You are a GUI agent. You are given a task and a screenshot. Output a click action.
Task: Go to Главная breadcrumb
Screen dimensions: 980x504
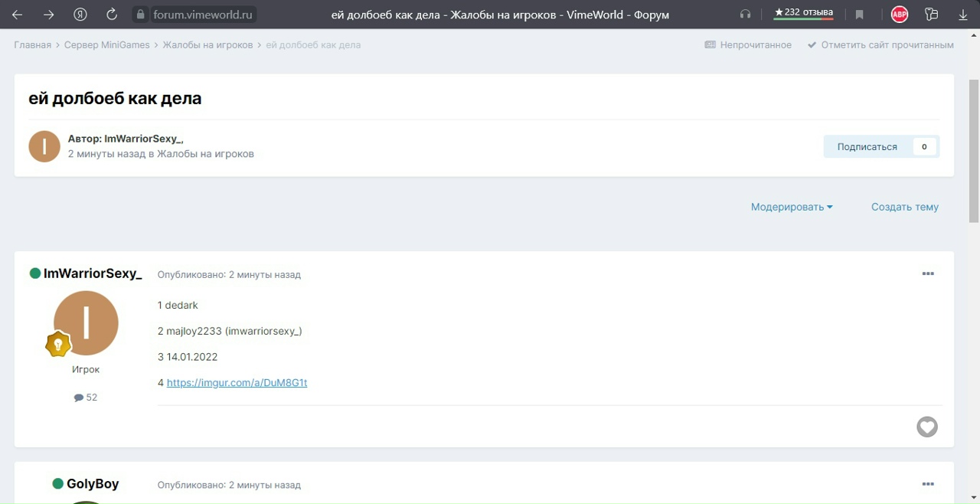(32, 45)
